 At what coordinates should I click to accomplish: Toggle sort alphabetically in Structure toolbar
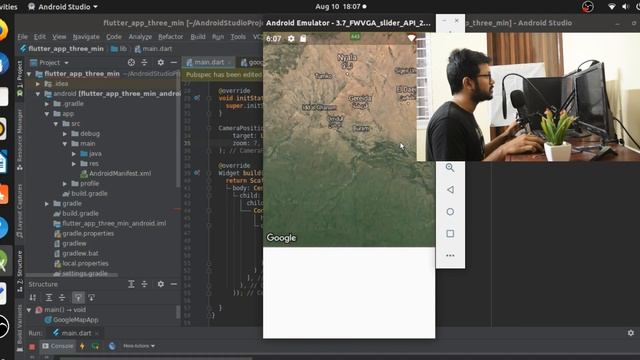[33, 298]
